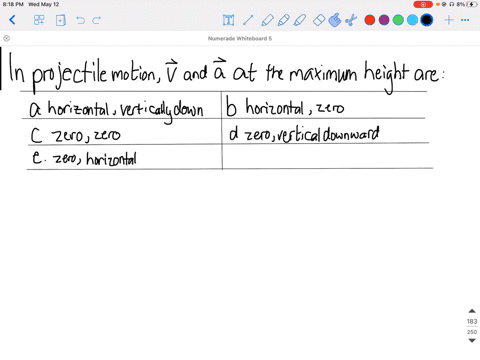Select the text box tool
The image size is (480, 360).
click(228, 20)
